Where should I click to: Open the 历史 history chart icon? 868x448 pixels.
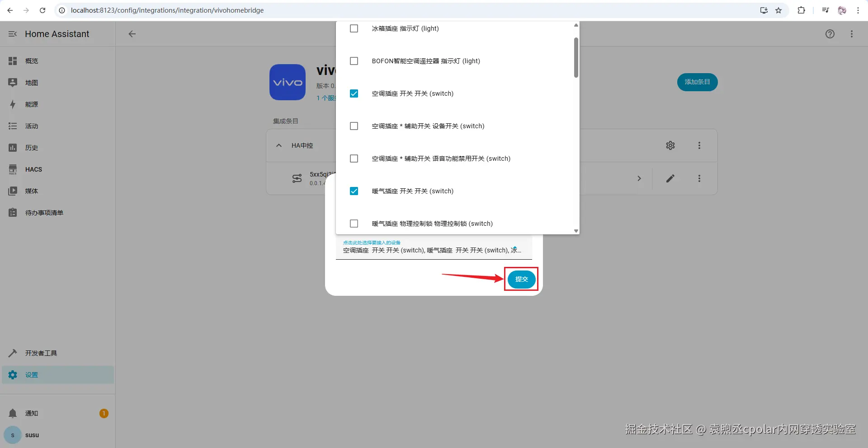tap(13, 148)
